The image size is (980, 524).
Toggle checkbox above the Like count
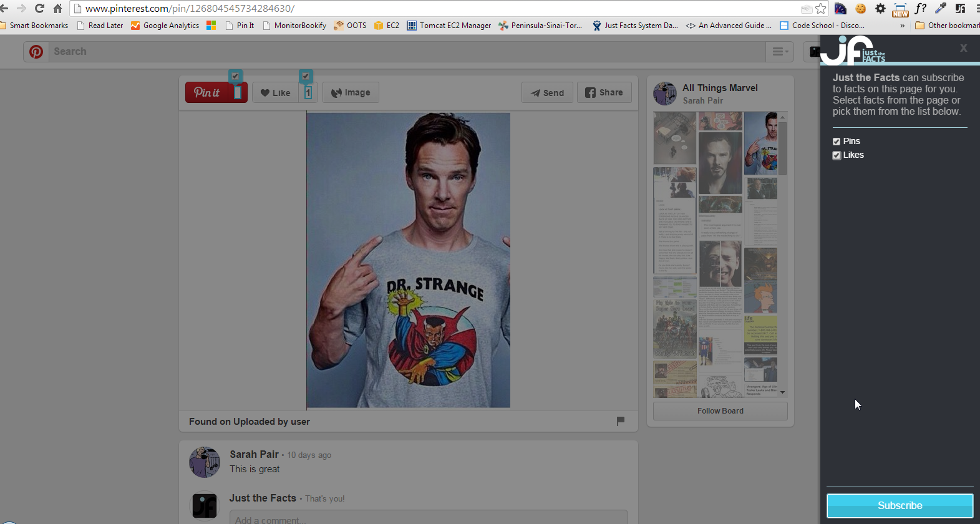[x=306, y=76]
